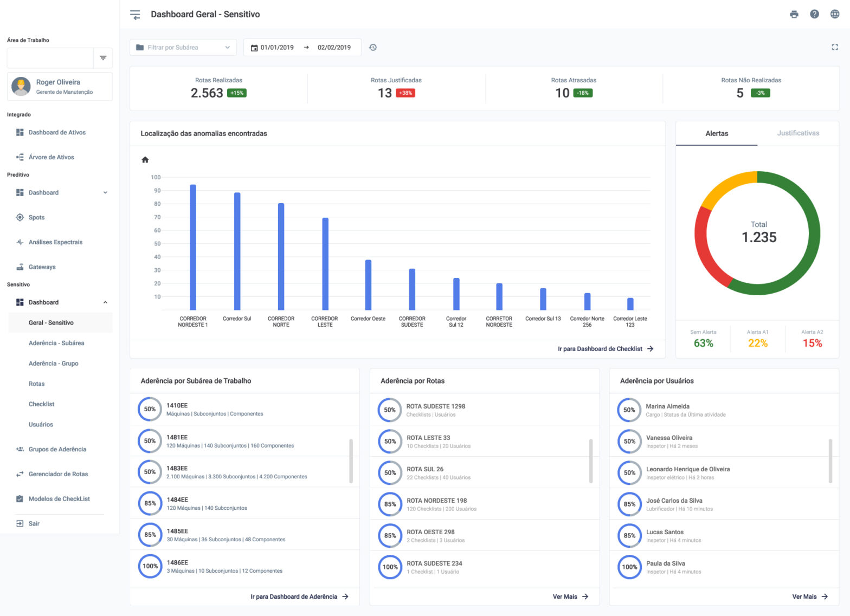Click the history clock icon beside dates

tap(373, 48)
